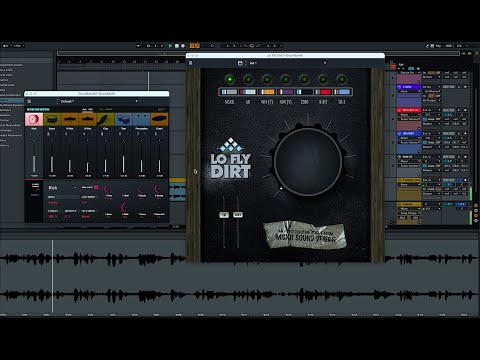Enable the 8-BIT LED in Lo Fly Dirt
480x360 pixels.
pyautogui.click(x=323, y=79)
